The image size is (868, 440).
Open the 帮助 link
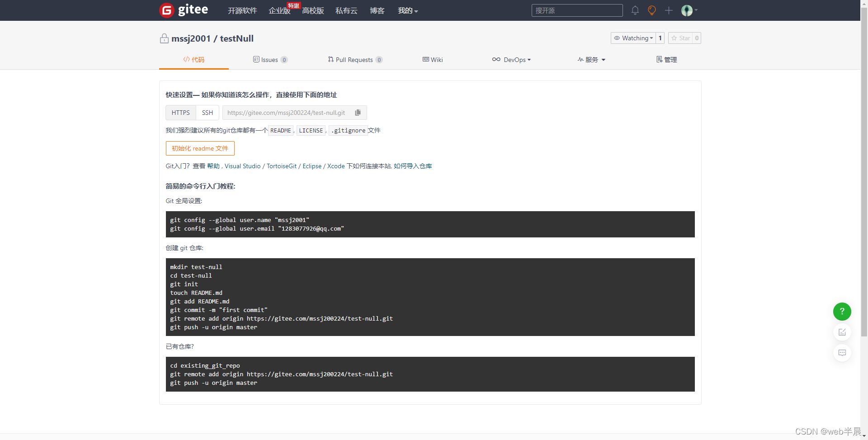213,166
